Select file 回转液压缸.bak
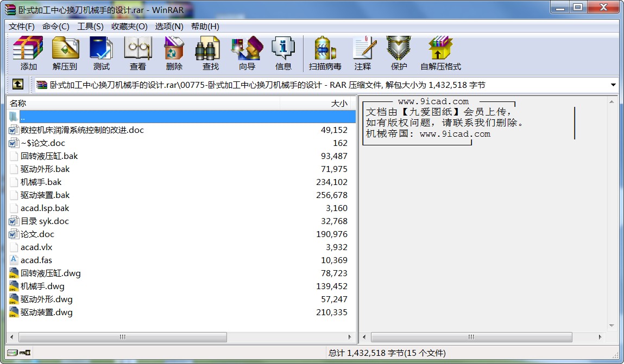 [49, 156]
